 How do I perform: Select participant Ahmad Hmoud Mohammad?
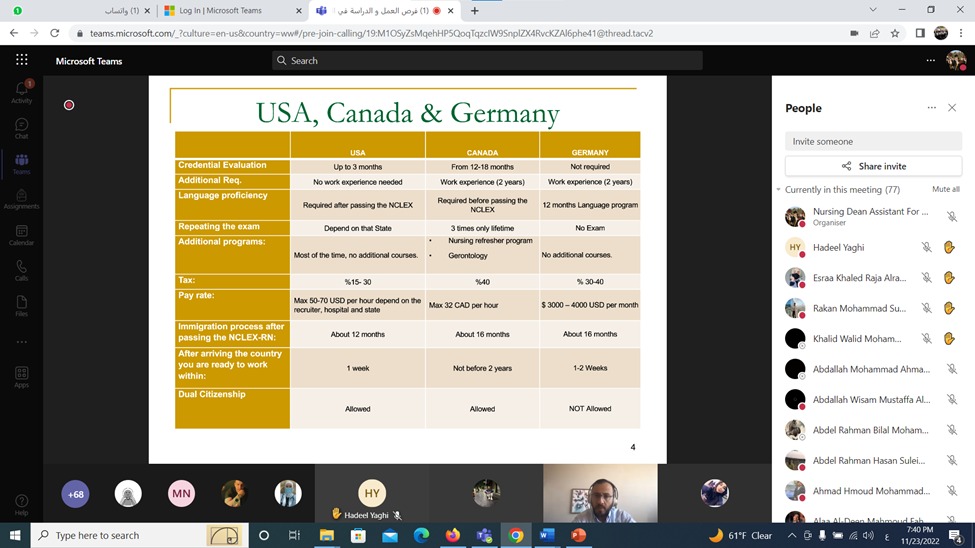[x=871, y=491]
